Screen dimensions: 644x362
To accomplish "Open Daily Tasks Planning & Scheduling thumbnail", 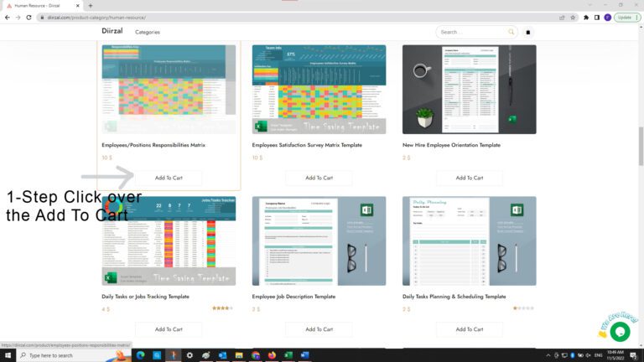I will pos(469,241).
